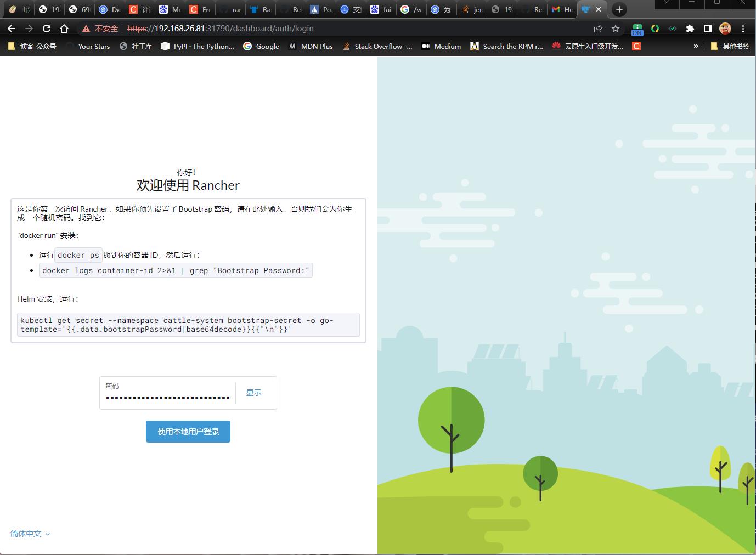This screenshot has width=756, height=555.
Task: Open the extension with the ON badge
Action: pos(637,29)
